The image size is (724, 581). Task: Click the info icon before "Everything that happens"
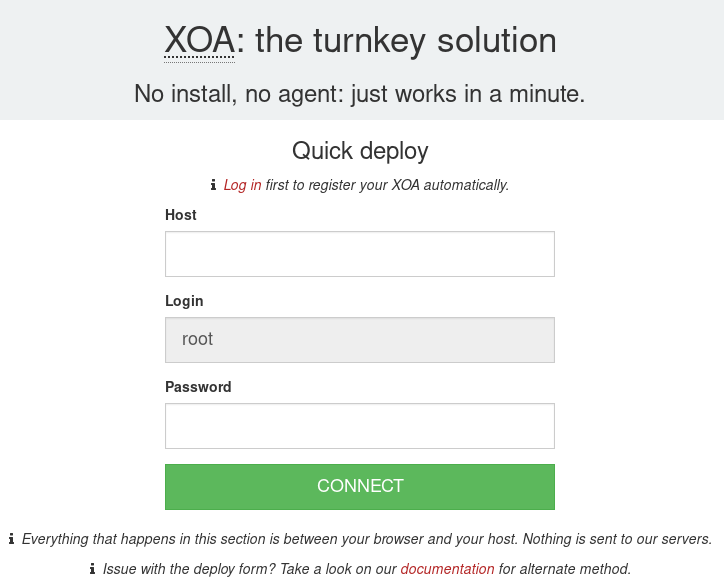(x=11, y=539)
